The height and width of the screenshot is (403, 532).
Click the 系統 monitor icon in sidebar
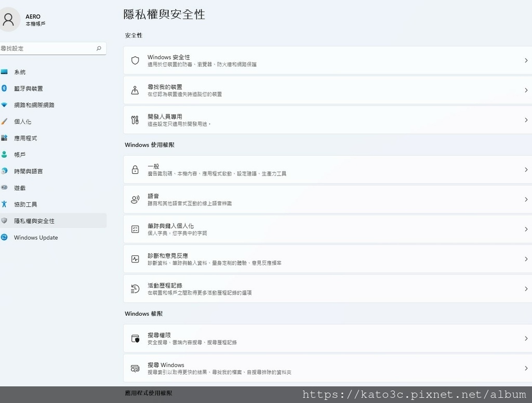tap(4, 72)
